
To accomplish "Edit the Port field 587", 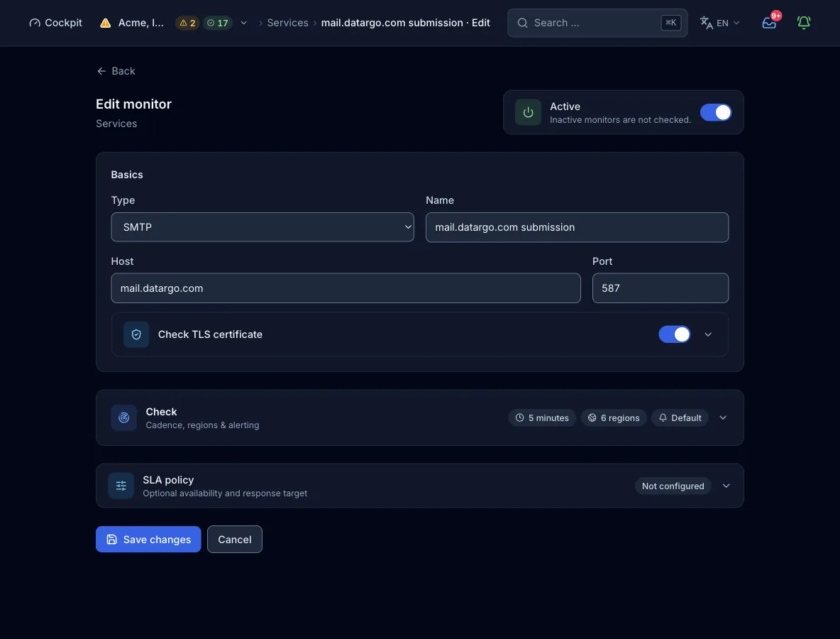I will 660,288.
